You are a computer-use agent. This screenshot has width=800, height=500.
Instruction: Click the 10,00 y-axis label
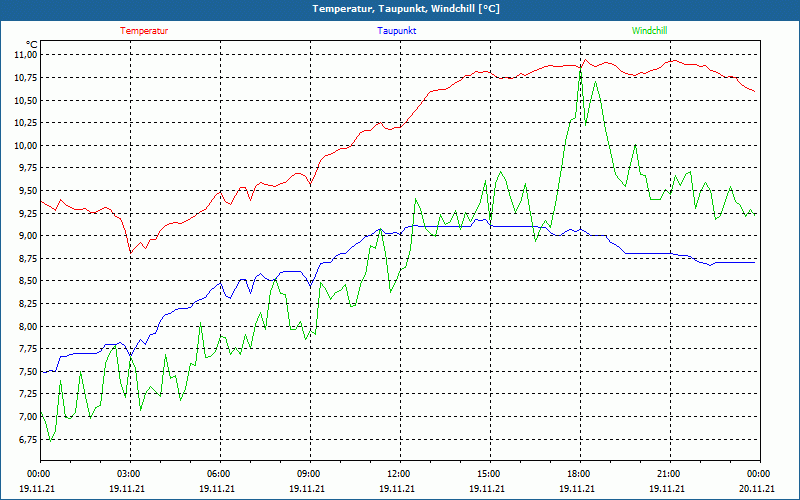click(25, 145)
